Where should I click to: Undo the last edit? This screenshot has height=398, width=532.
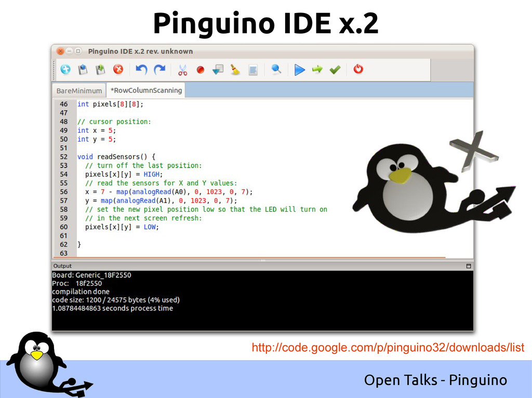141,70
